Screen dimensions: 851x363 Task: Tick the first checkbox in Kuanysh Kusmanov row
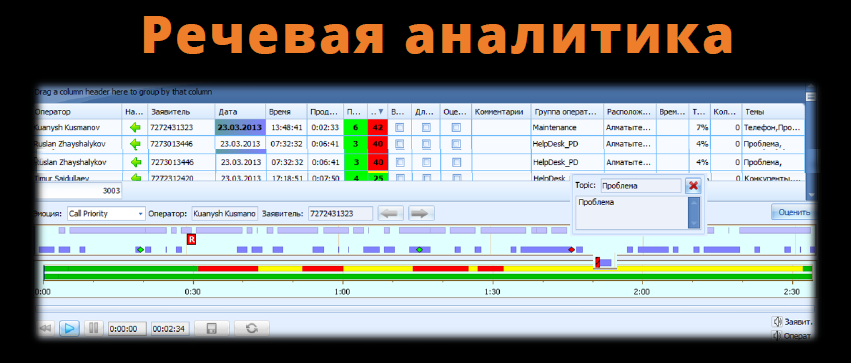click(x=399, y=128)
